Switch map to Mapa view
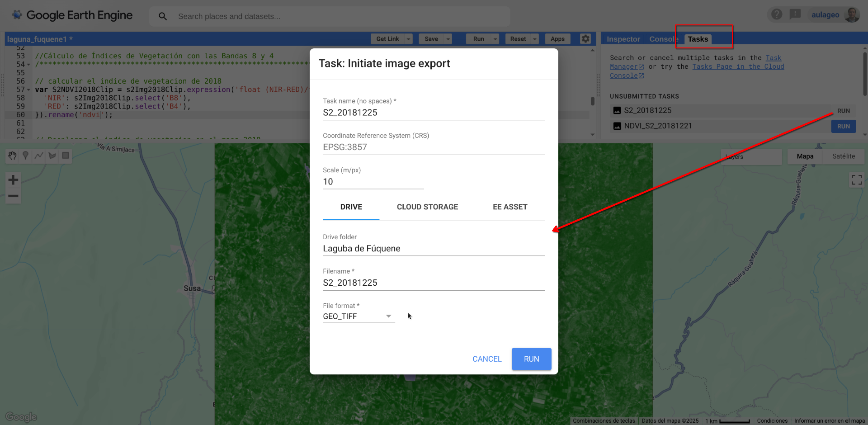This screenshot has height=425, width=868. point(805,156)
